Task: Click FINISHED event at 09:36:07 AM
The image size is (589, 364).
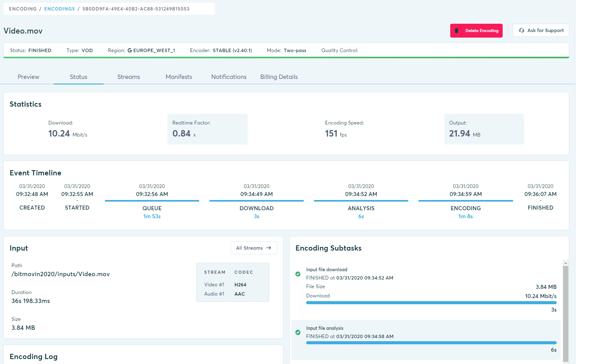Action: pyautogui.click(x=540, y=197)
